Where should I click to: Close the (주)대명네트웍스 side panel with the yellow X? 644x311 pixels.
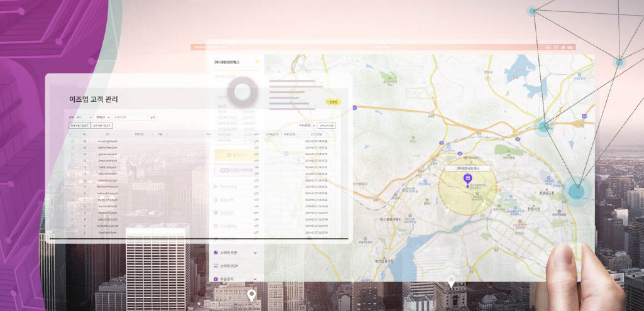(x=257, y=62)
